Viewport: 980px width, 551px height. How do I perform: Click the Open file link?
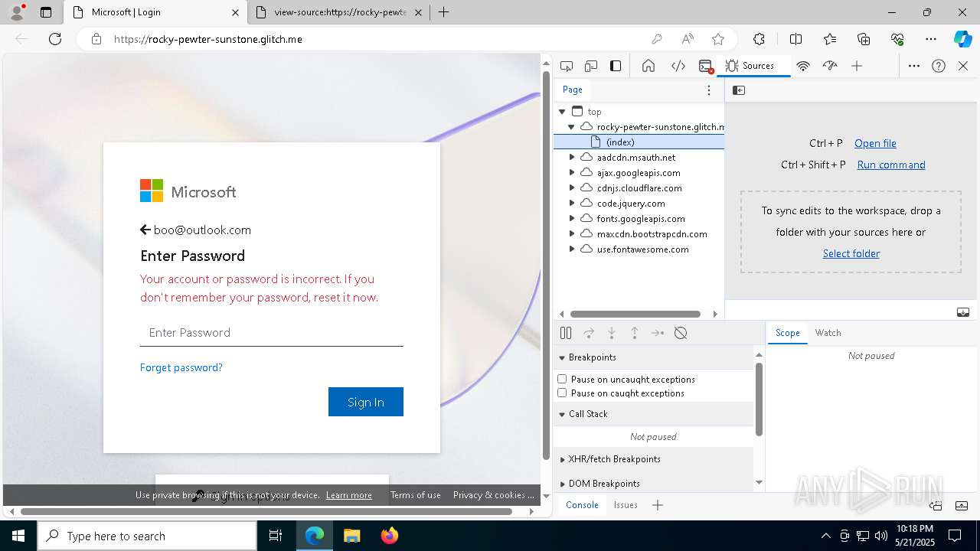[875, 143]
